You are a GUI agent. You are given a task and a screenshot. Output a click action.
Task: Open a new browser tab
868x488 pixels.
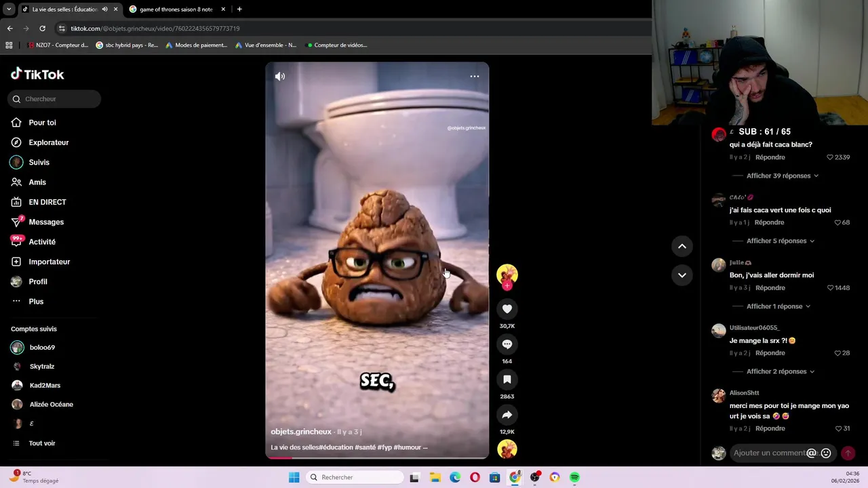point(239,9)
